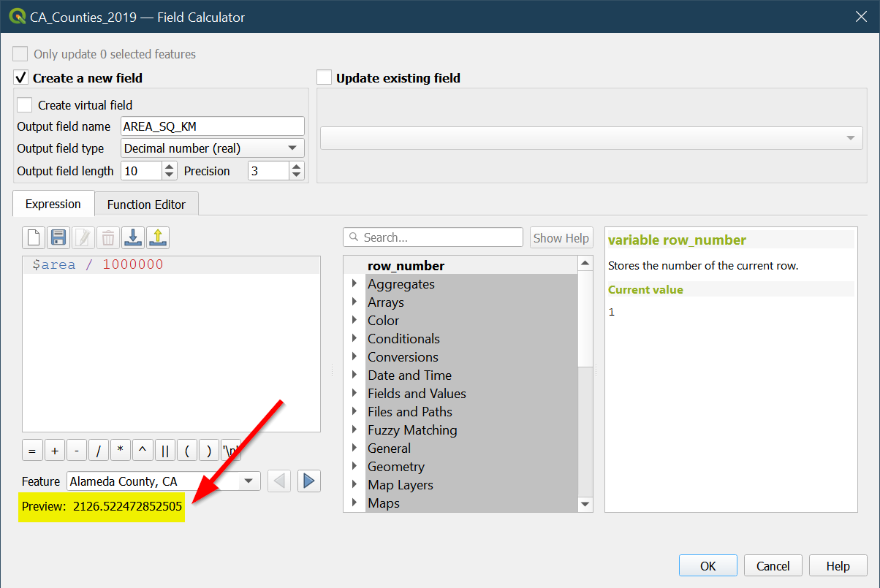Image resolution: width=880 pixels, height=588 pixels.
Task: Enable the Create virtual field checkbox
Action: 25,105
